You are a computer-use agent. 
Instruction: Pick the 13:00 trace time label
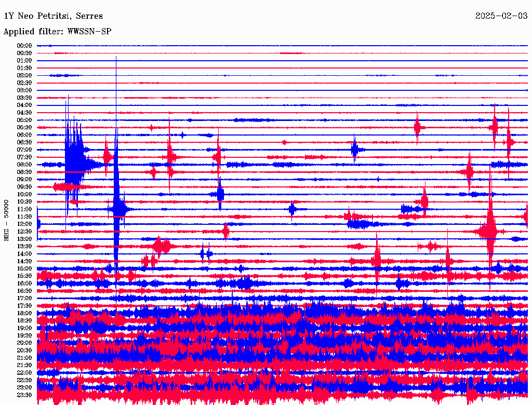[24, 239]
